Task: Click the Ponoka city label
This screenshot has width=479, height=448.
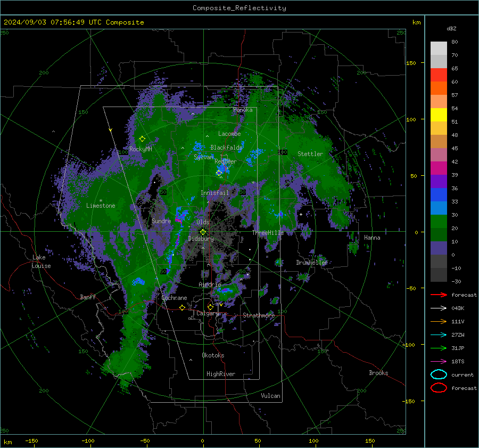Action: pos(243,110)
